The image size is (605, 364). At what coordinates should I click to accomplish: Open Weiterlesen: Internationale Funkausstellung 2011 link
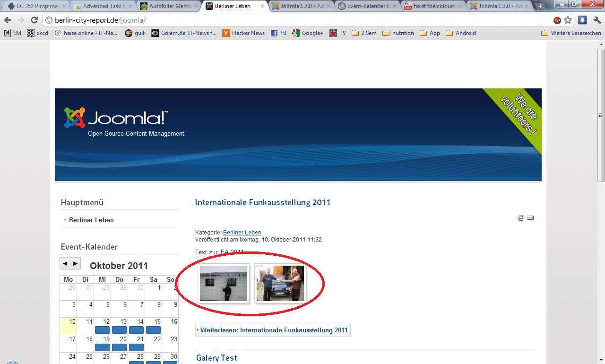coord(273,330)
